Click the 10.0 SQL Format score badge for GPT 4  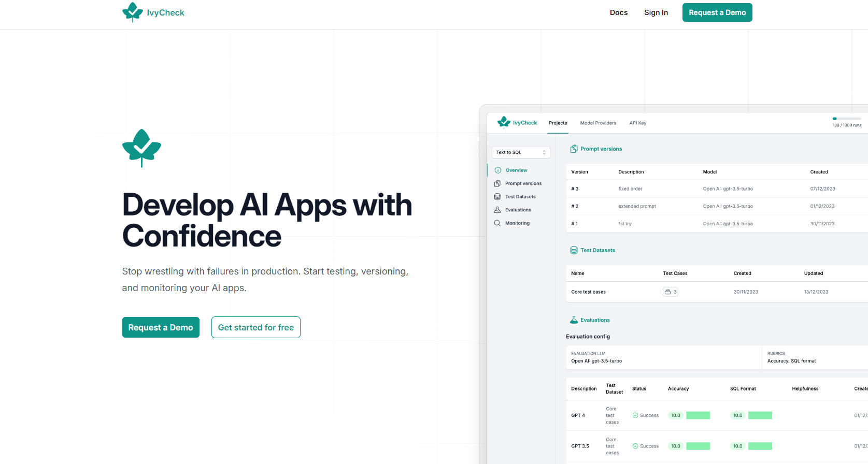pos(738,415)
